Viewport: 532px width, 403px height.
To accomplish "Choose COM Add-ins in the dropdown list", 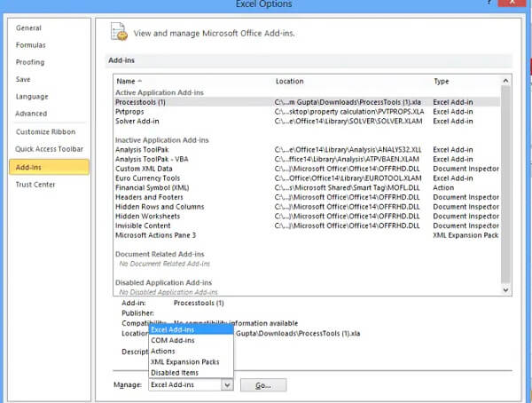I will pos(191,340).
